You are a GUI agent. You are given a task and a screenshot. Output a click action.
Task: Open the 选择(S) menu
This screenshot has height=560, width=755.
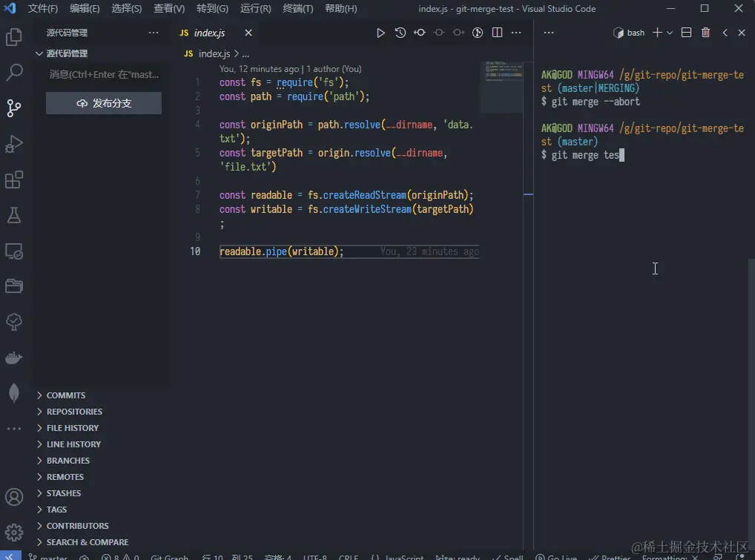pyautogui.click(x=126, y=9)
